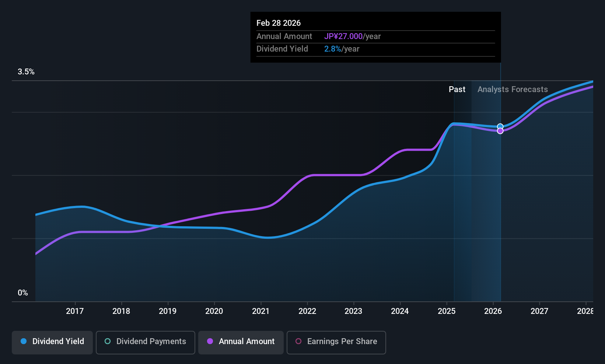
Task: Click the purple Annual Amount data point marker
Action: tap(500, 131)
